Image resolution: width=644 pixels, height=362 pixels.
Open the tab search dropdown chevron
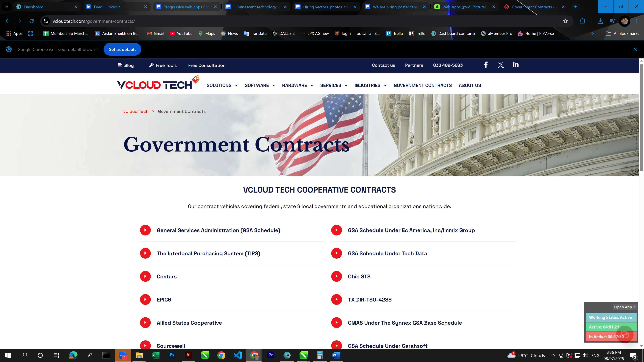7,7
